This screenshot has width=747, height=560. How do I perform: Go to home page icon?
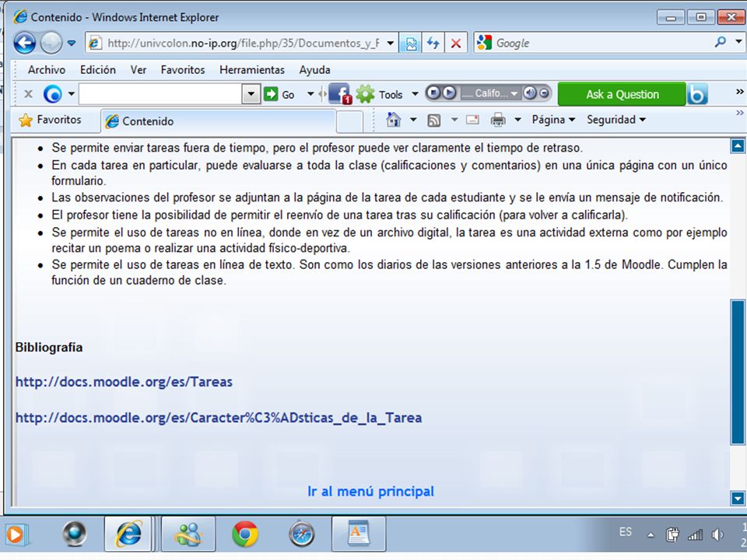393,120
